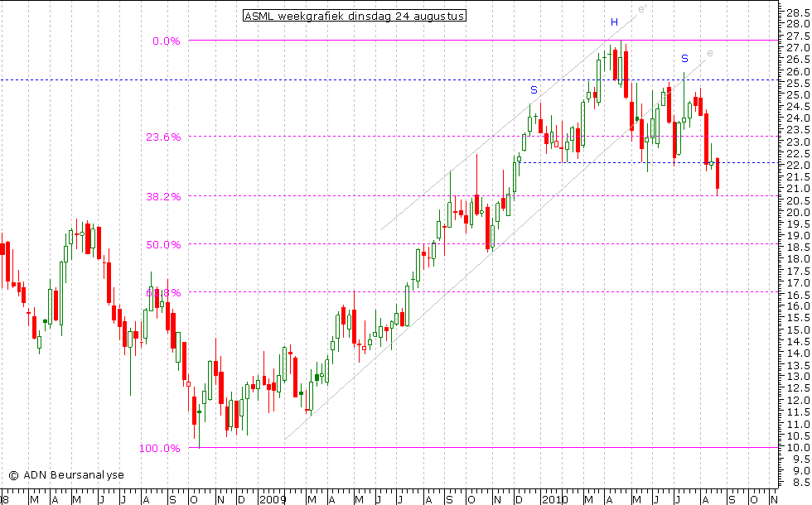The image size is (812, 505).
Task: Click price axis value '23.0'
Action: coord(798,142)
